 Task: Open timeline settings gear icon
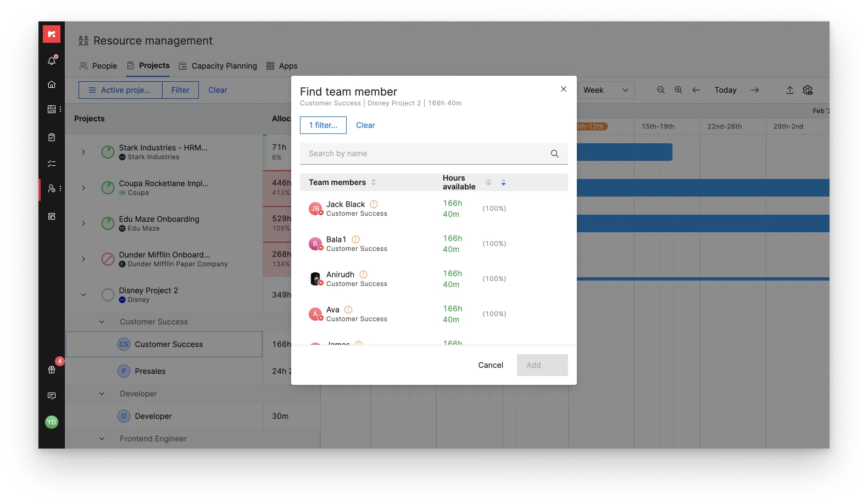click(808, 90)
